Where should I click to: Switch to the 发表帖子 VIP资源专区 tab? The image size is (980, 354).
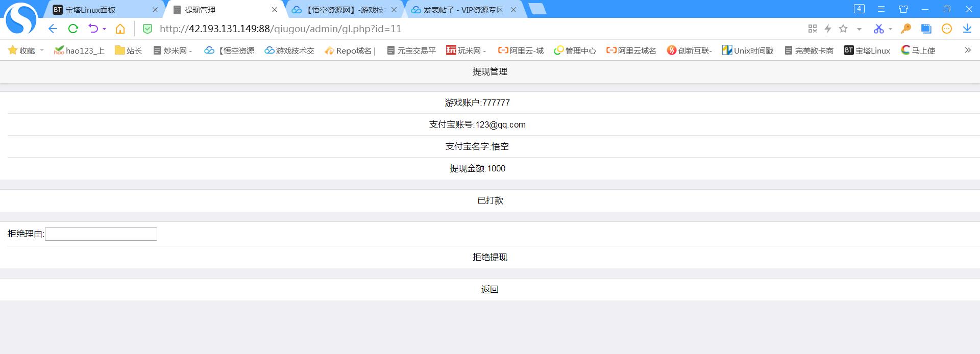(x=462, y=10)
